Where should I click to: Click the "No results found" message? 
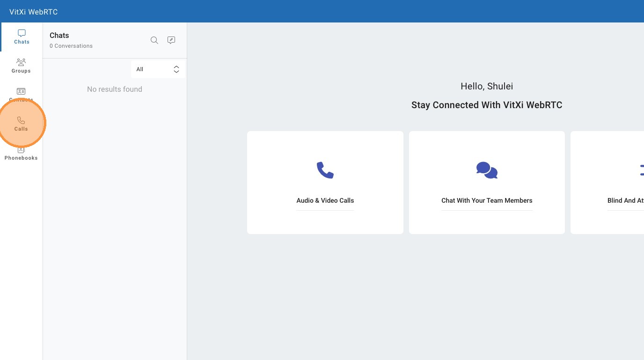[x=115, y=89]
